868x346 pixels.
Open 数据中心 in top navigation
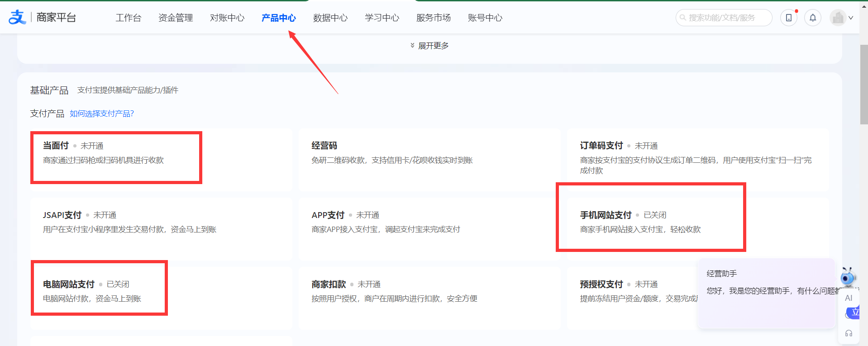point(330,18)
